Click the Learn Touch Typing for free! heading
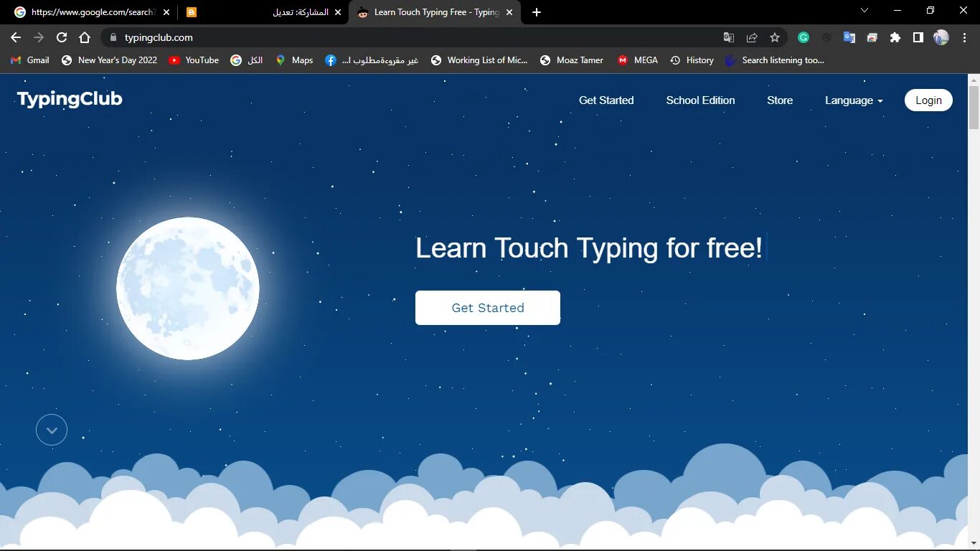The height and width of the screenshot is (551, 980). pos(589,248)
